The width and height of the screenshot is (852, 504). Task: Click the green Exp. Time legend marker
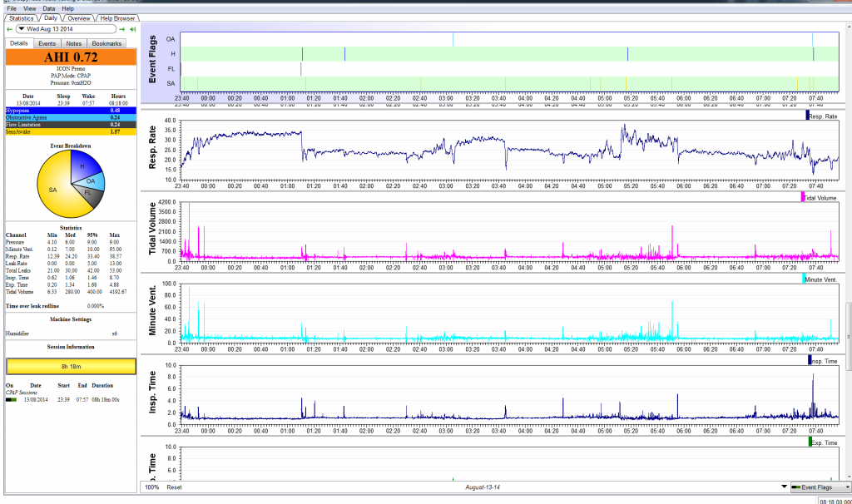(x=810, y=442)
